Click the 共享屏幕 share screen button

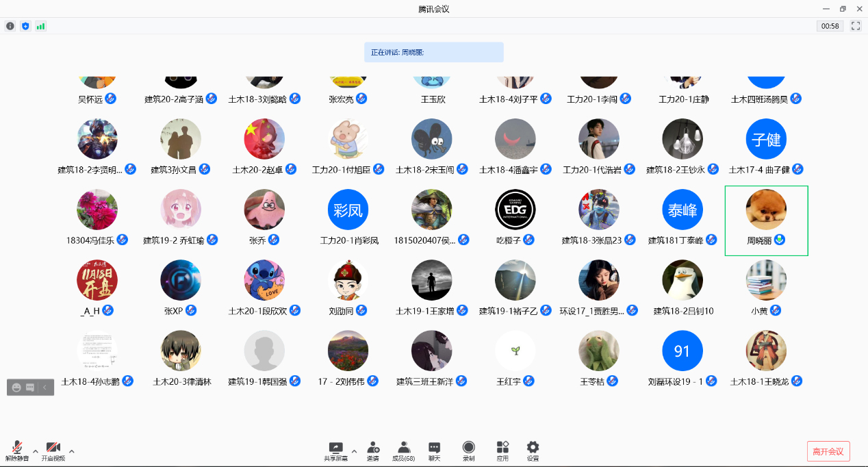click(335, 450)
